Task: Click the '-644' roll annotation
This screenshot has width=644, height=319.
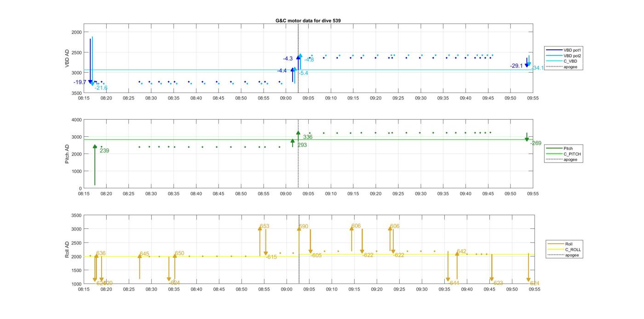Action: pyautogui.click(x=454, y=283)
